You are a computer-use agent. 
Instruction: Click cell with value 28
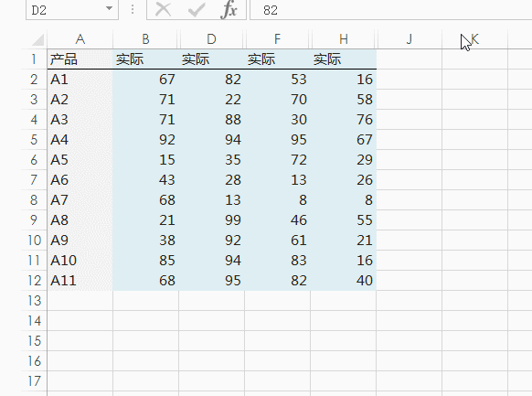click(x=211, y=180)
